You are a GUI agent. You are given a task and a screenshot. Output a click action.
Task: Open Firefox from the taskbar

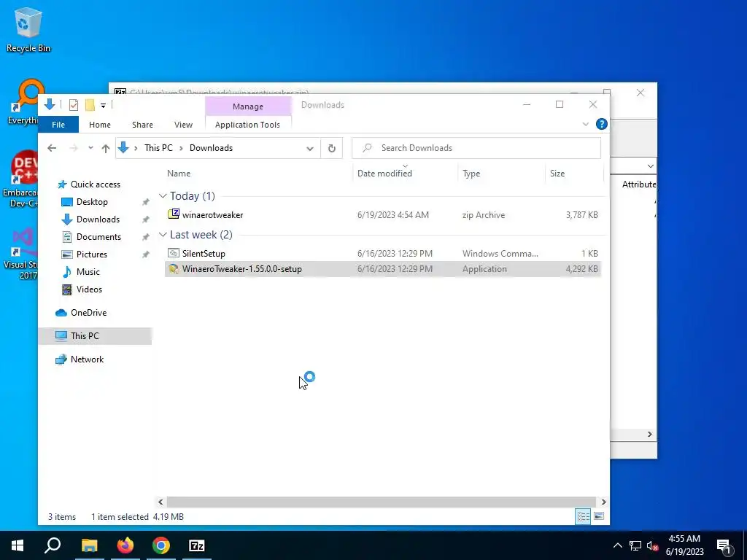coord(125,545)
